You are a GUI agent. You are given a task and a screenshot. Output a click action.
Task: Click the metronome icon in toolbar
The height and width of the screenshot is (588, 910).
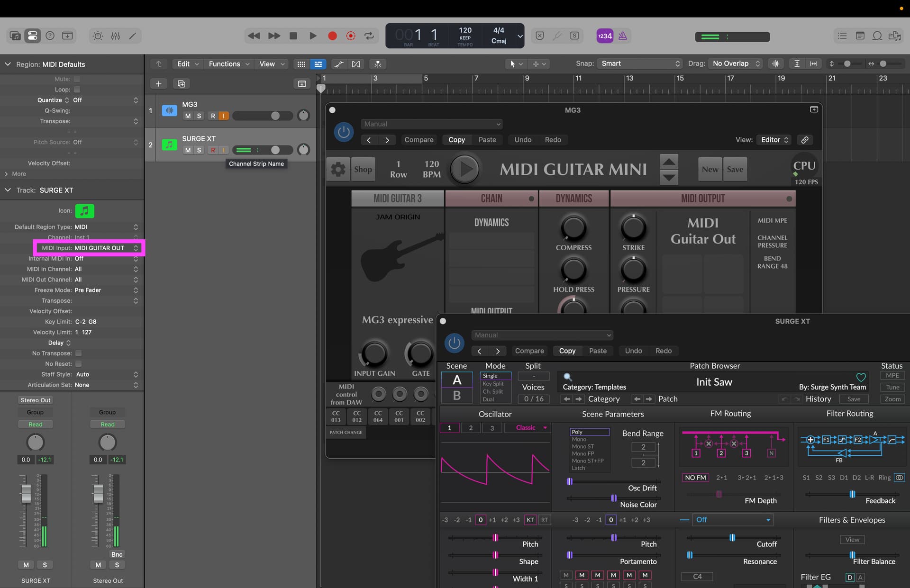point(623,36)
